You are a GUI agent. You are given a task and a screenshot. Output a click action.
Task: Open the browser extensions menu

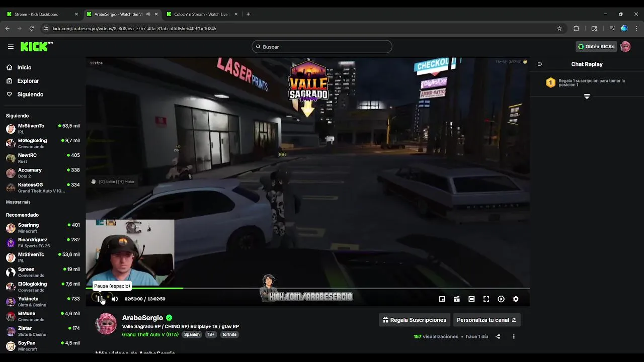point(577,29)
